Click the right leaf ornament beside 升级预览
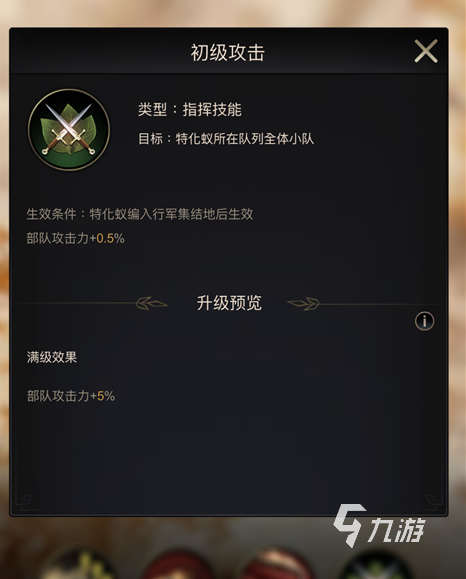This screenshot has height=579, width=466. coord(304,304)
